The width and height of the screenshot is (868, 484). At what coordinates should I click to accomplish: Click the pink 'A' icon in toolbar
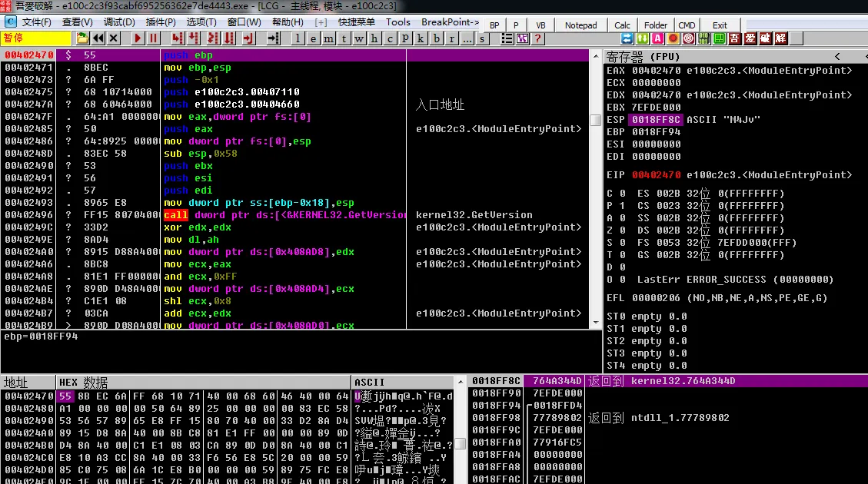(657, 38)
